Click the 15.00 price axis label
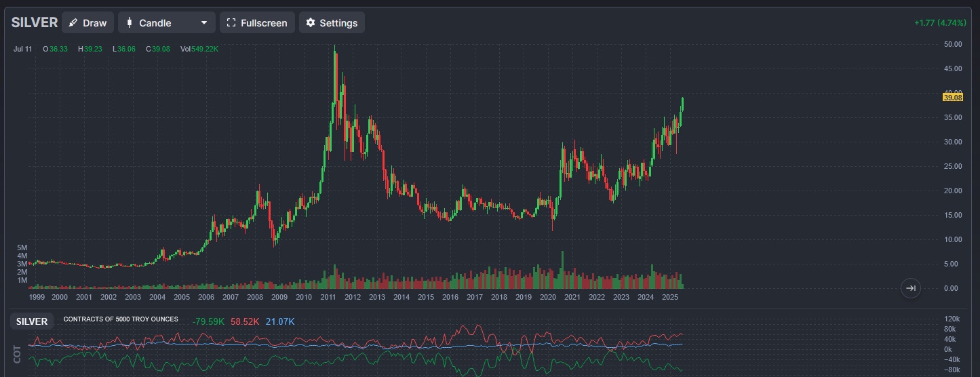Image resolution: width=980 pixels, height=377 pixels. tap(953, 215)
